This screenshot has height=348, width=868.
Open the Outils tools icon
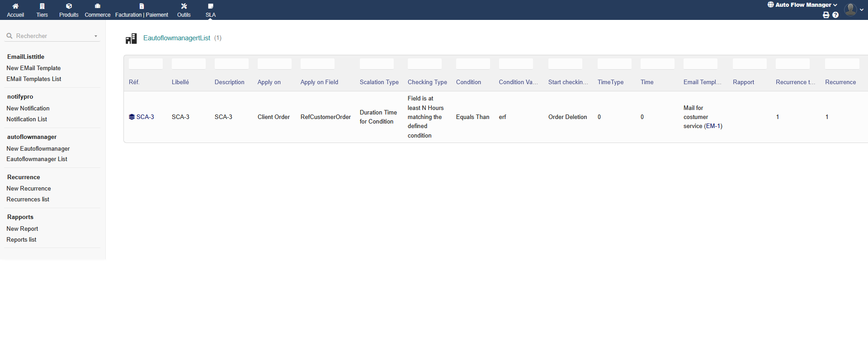click(x=184, y=6)
